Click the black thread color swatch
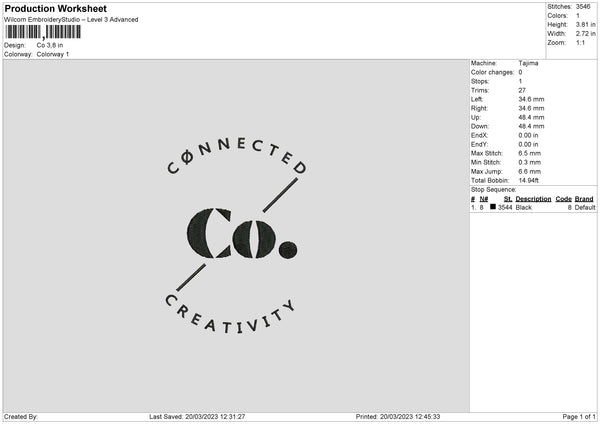600x424 pixels. point(493,207)
